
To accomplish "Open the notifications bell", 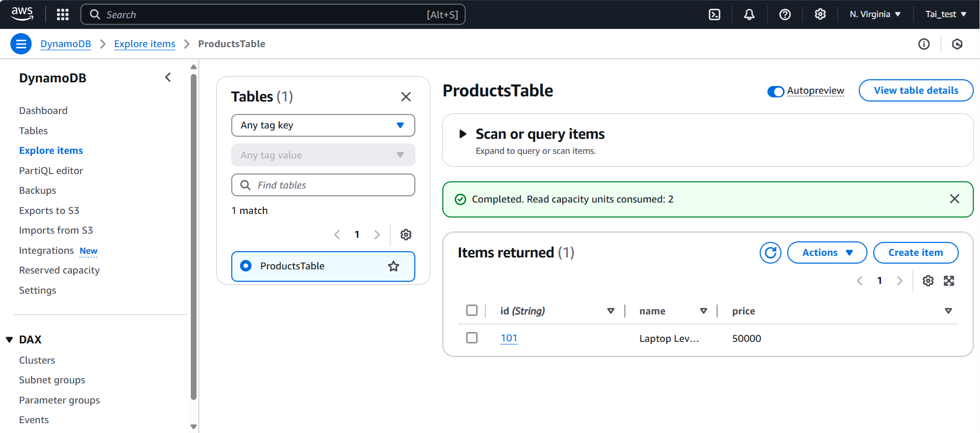I will (749, 15).
